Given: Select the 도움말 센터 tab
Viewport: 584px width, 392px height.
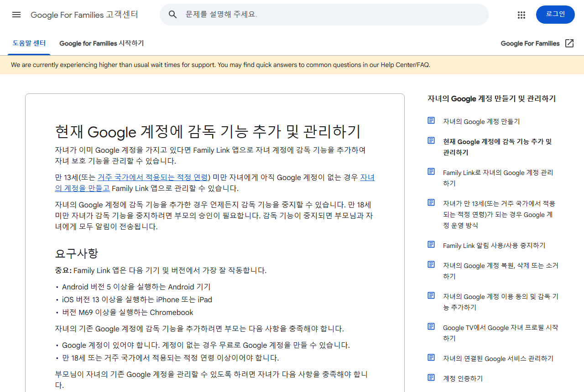Looking at the screenshot, I should click(x=29, y=43).
